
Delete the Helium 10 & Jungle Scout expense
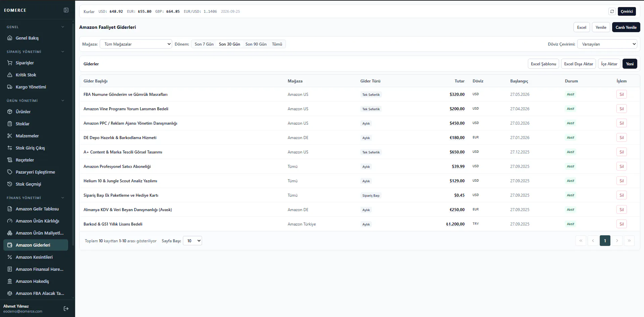pyautogui.click(x=622, y=181)
